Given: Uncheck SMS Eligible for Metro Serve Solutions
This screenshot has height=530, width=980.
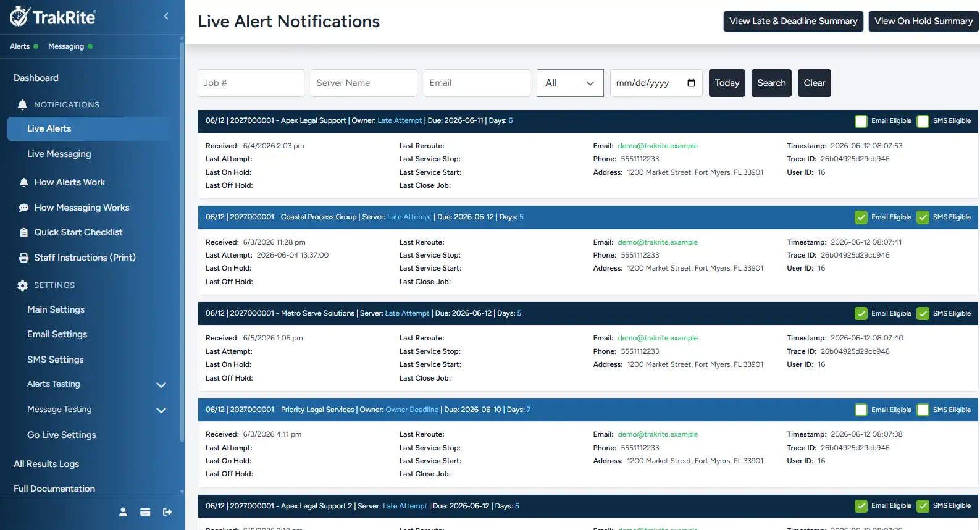Looking at the screenshot, I should pos(923,314).
